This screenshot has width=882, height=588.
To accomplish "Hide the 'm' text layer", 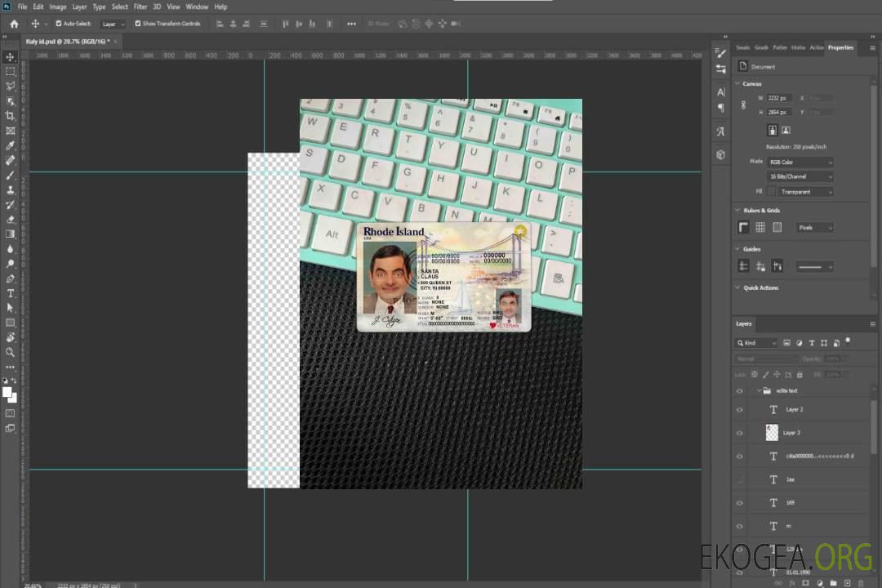I will [740, 526].
